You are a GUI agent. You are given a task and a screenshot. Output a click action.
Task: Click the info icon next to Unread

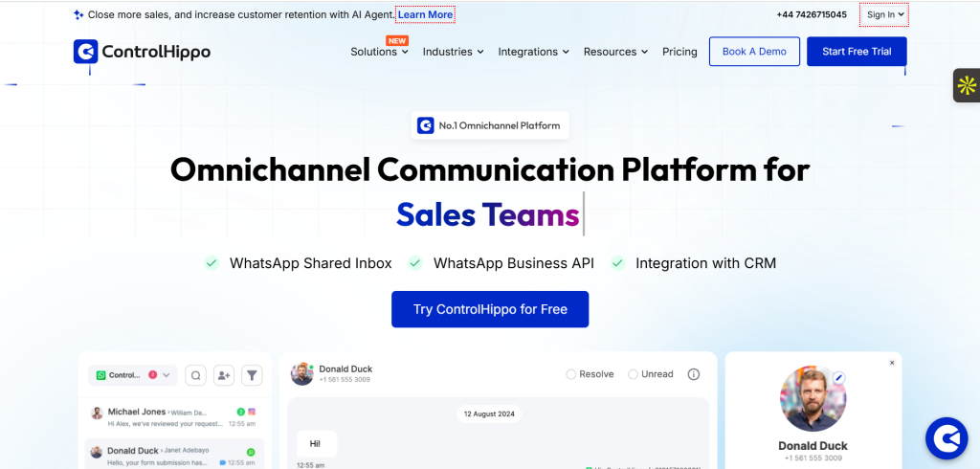click(694, 374)
